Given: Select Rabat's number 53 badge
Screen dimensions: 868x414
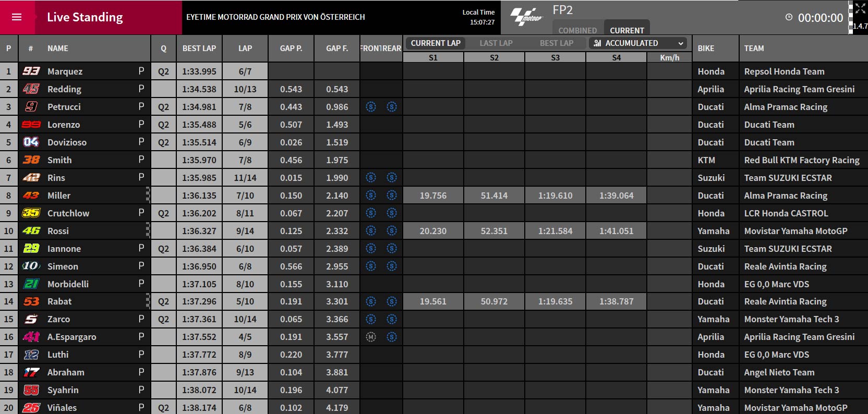Looking at the screenshot, I should (x=31, y=301).
